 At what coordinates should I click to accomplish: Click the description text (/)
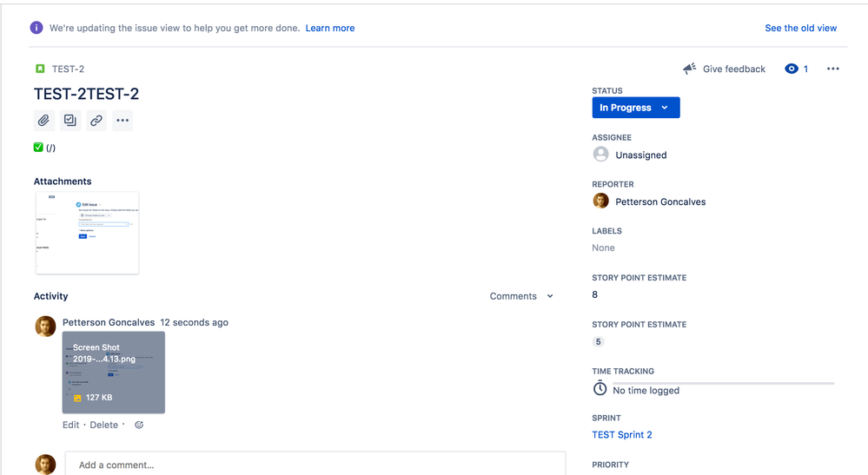(x=50, y=148)
